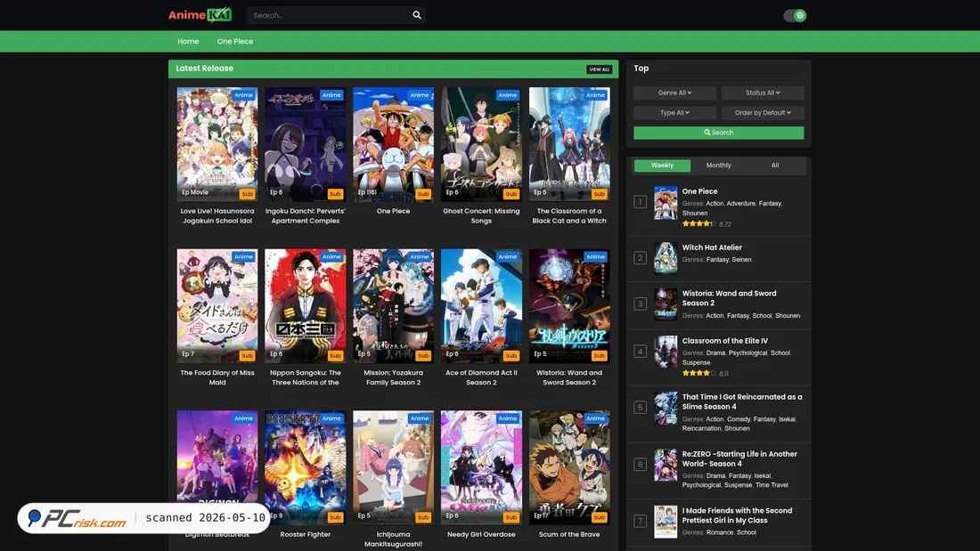The width and height of the screenshot is (980, 551).
Task: Select the Monthly tab
Action: click(x=719, y=166)
